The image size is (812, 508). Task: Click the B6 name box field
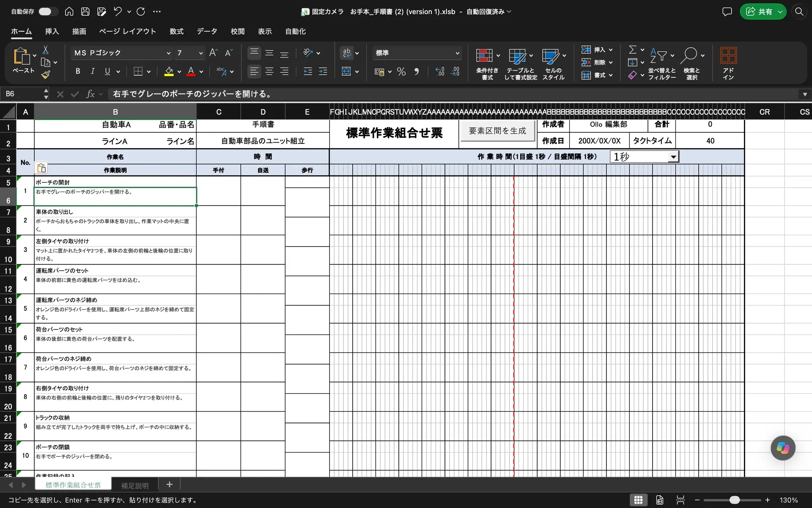tap(21, 94)
